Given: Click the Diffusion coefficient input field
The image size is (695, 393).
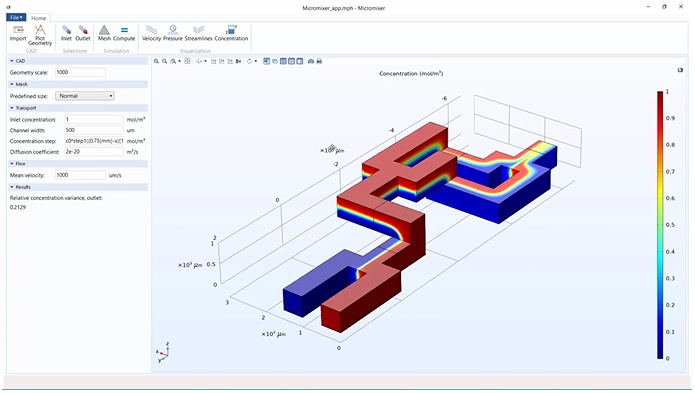Looking at the screenshot, I should tap(94, 152).
